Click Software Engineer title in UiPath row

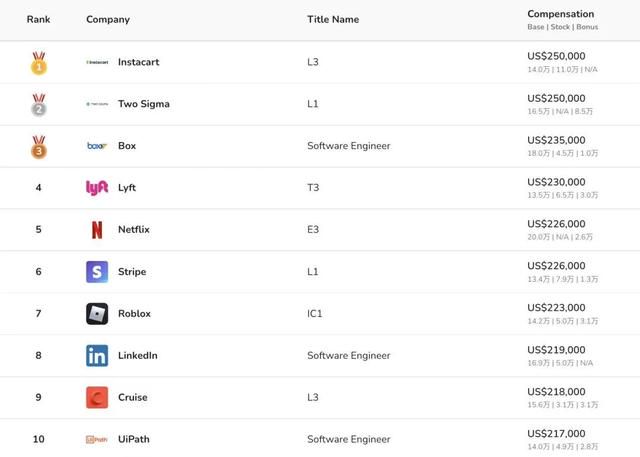349,439
